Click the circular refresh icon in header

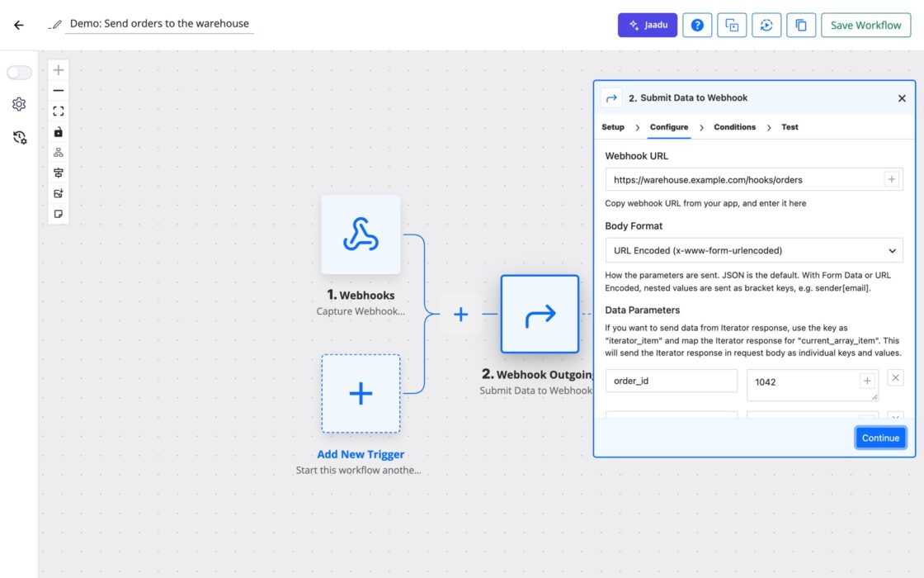pos(766,25)
